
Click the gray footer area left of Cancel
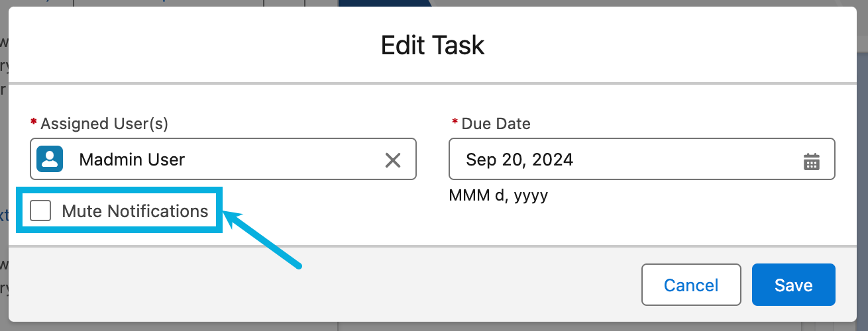click(331, 285)
